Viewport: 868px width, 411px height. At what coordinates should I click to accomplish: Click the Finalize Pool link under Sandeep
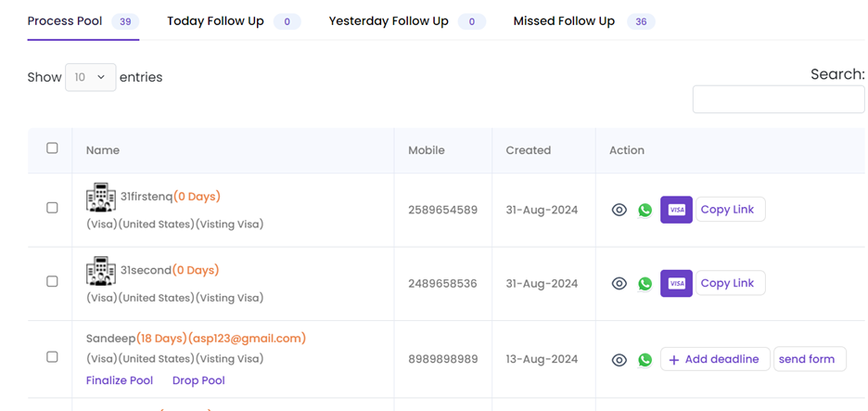pyautogui.click(x=120, y=380)
